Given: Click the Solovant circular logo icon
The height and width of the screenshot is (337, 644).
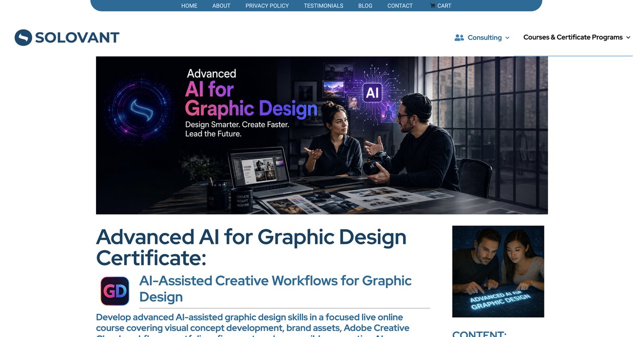Looking at the screenshot, I should point(23,38).
